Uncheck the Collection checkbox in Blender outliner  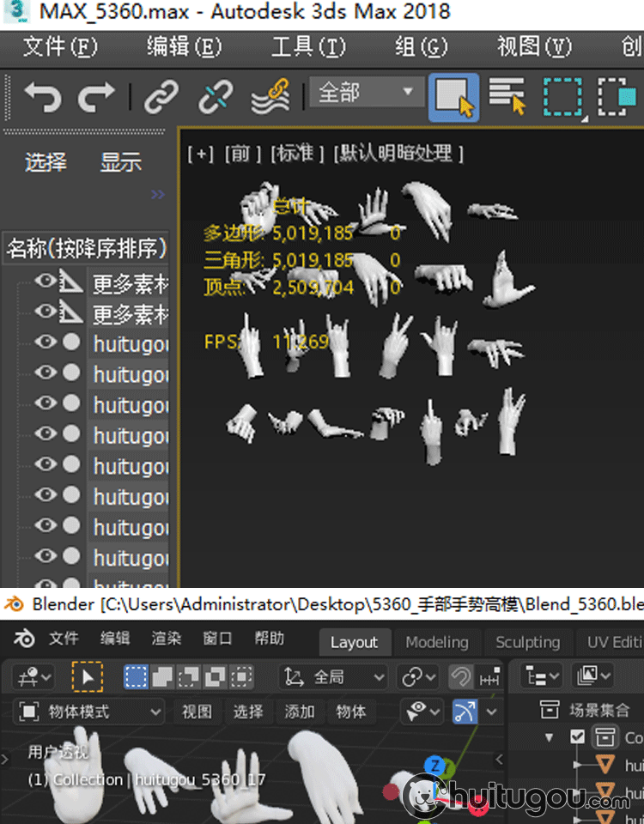coord(578,736)
